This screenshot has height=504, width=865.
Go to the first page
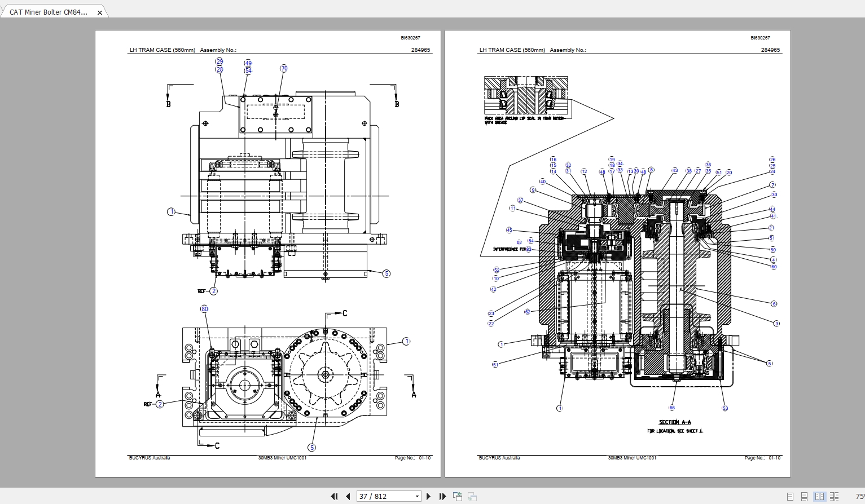click(334, 496)
